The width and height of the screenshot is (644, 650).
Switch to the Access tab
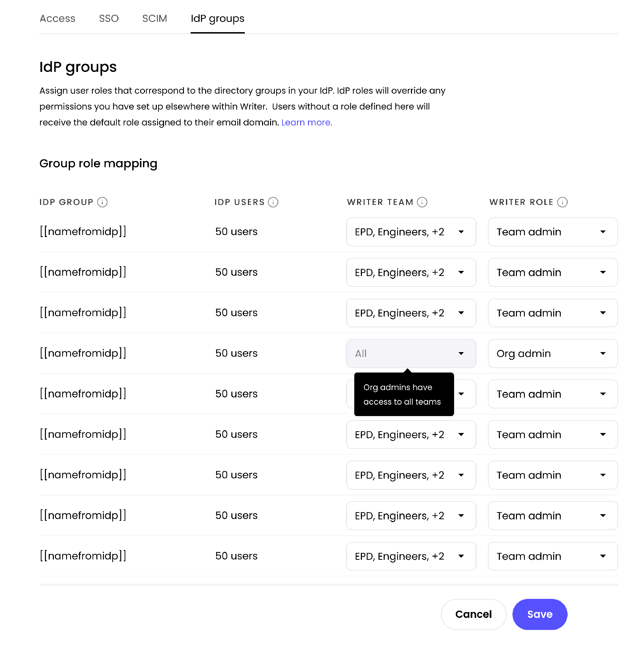[x=57, y=18]
